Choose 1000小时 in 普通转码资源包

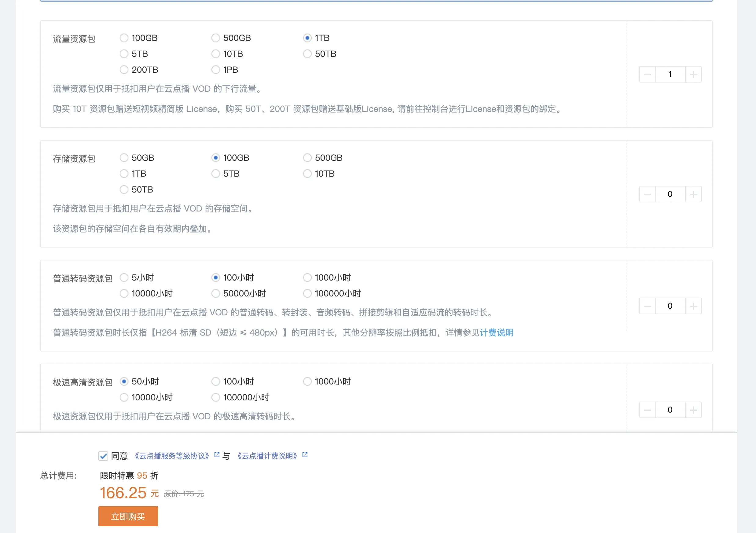(307, 278)
